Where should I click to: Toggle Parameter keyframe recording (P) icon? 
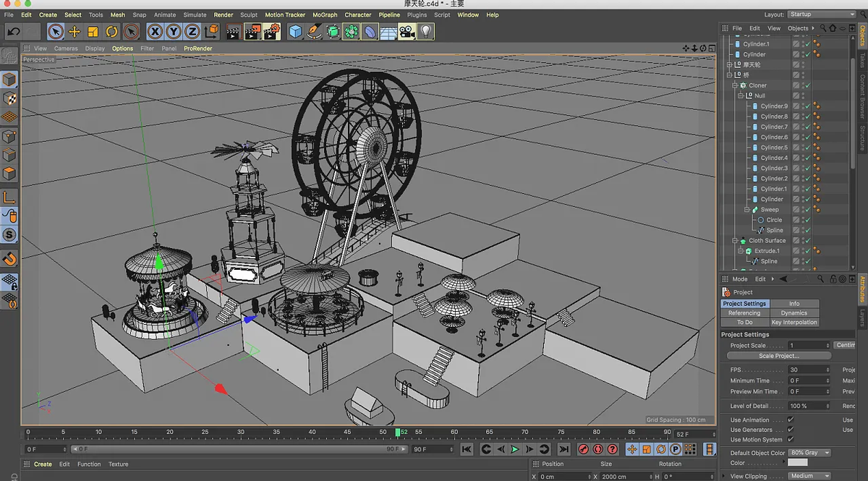[676, 449]
